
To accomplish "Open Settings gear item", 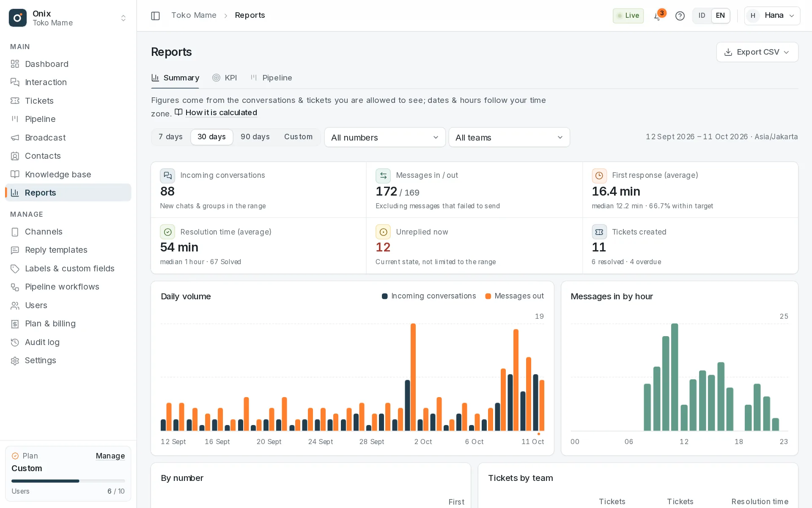I will pyautogui.click(x=68, y=360).
